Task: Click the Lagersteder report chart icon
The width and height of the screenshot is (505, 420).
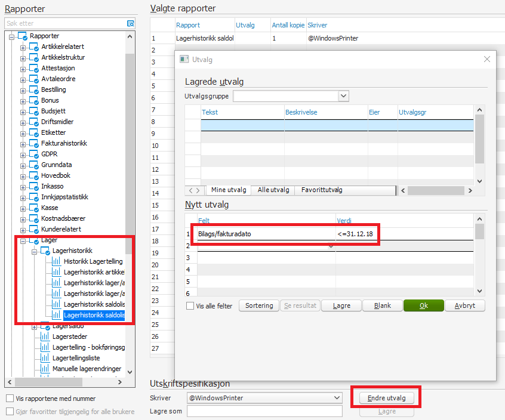Action: pos(45,336)
